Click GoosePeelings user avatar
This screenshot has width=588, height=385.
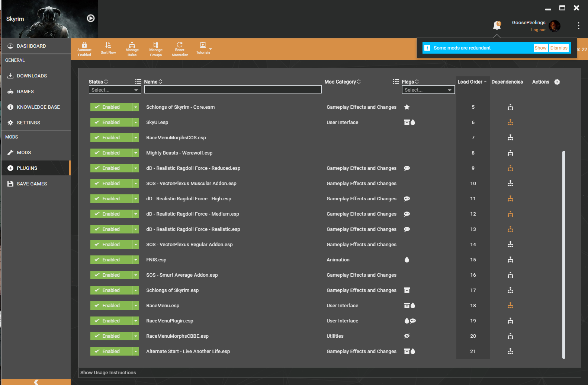[555, 26]
